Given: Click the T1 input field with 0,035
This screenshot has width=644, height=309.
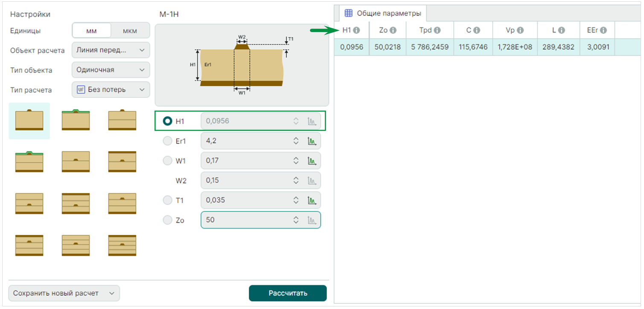Looking at the screenshot, I should [x=261, y=200].
